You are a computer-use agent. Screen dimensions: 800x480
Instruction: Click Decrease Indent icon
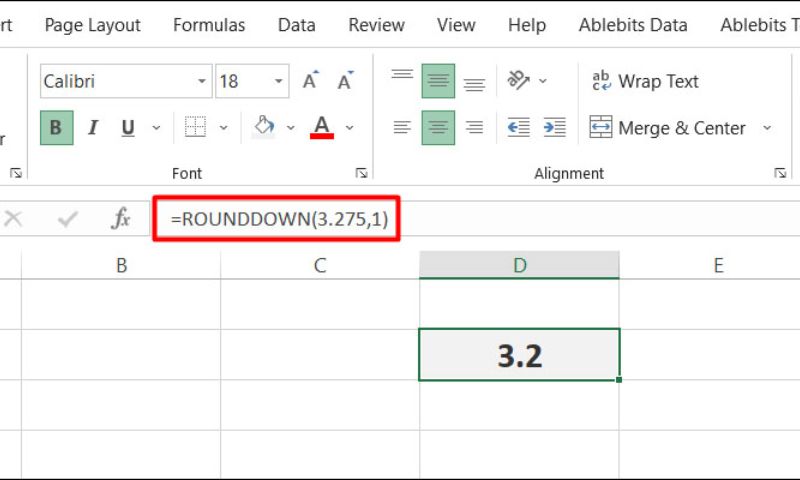click(x=519, y=128)
